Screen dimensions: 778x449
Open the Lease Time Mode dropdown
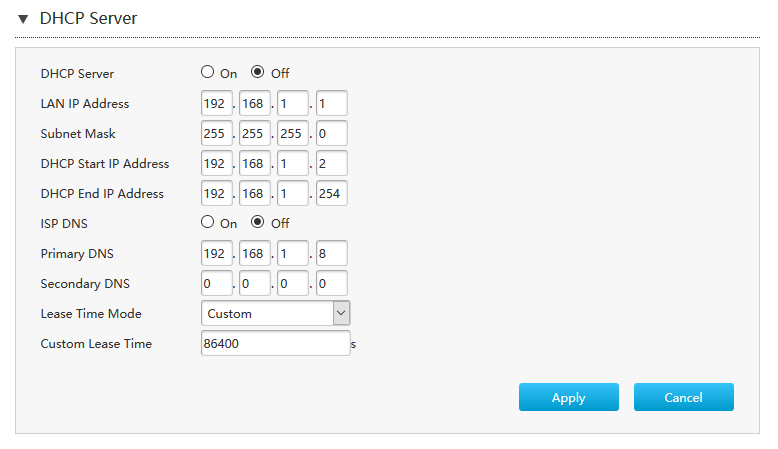click(275, 313)
